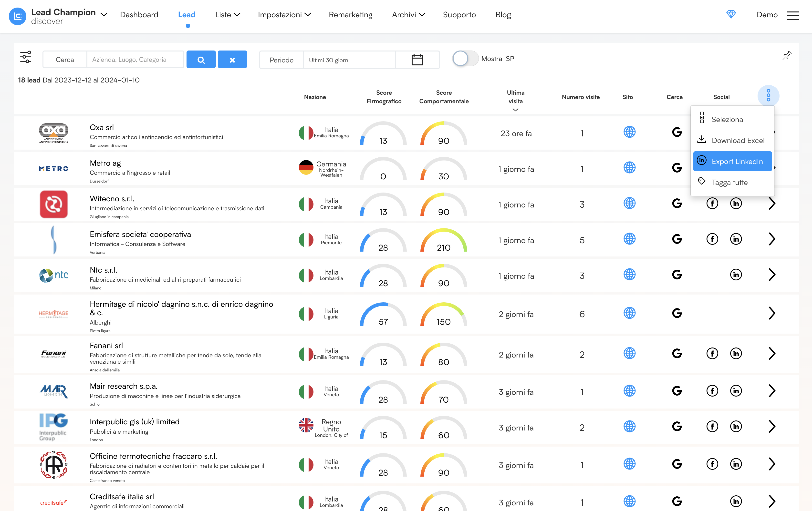Image resolution: width=812 pixels, height=511 pixels.
Task: Expand Interpublic gis (uk) limited row chevron
Action: [772, 426]
